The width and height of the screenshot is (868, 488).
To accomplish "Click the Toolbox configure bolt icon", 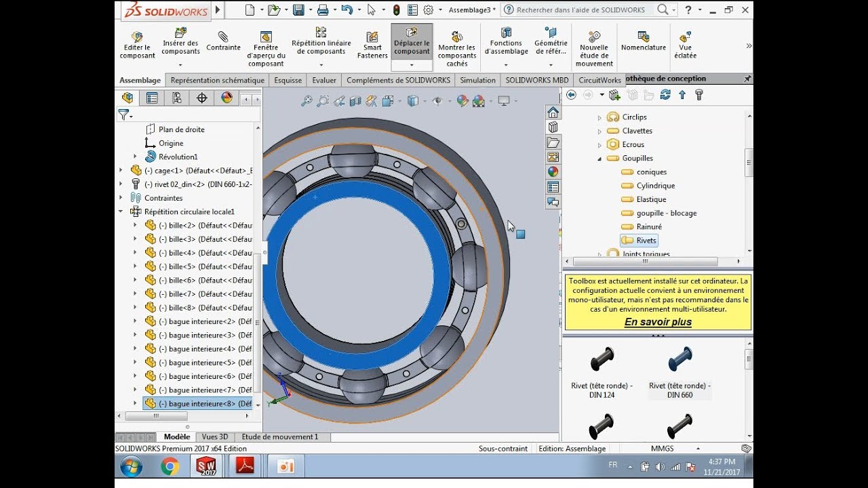I will click(x=699, y=95).
